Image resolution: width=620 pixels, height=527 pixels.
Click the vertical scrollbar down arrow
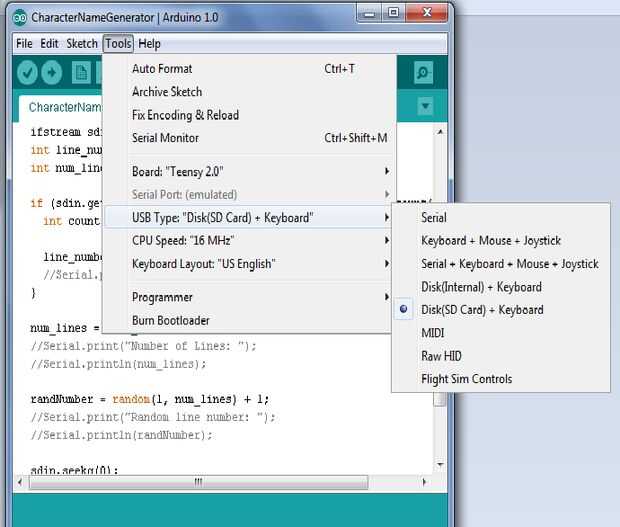point(440,464)
